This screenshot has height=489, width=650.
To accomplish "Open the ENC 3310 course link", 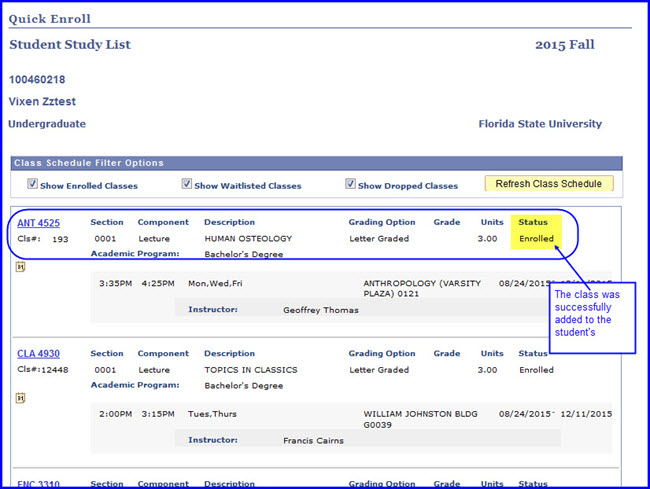I will click(39, 484).
